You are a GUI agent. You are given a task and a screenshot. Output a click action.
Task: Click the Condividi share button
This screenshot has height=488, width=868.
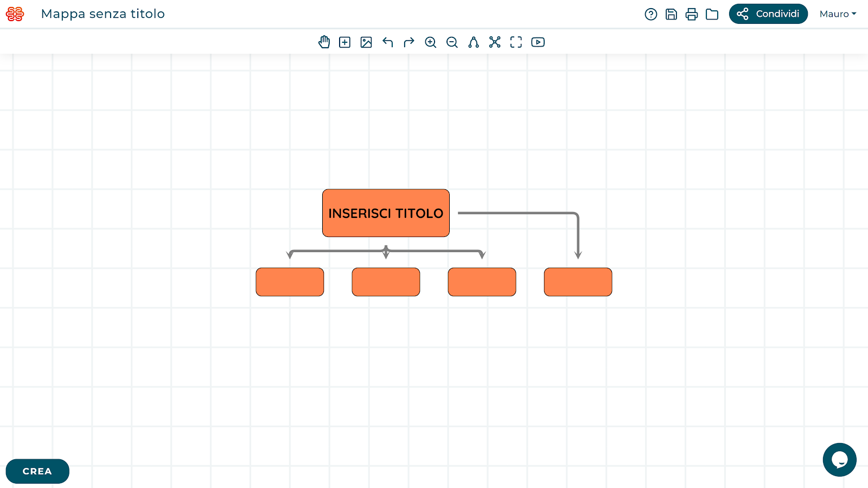[768, 14]
